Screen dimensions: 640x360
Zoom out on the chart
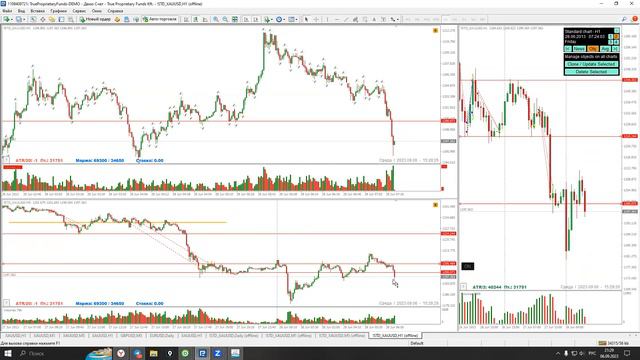tap(225, 19)
